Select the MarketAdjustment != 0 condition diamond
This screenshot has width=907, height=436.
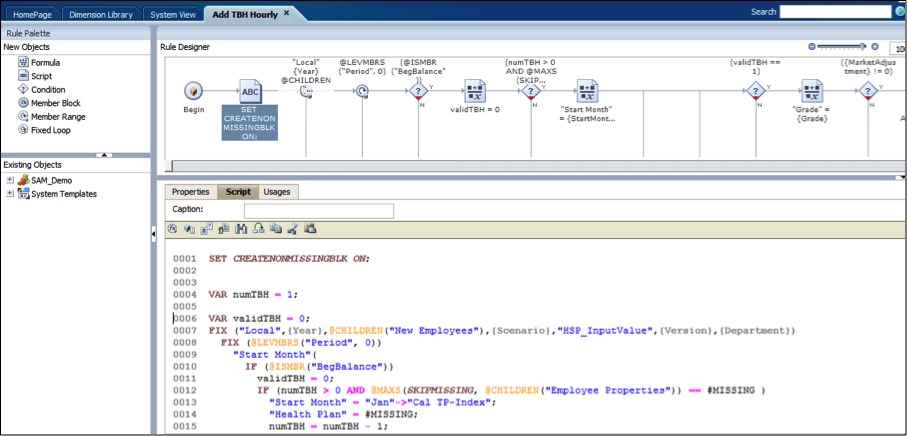868,91
